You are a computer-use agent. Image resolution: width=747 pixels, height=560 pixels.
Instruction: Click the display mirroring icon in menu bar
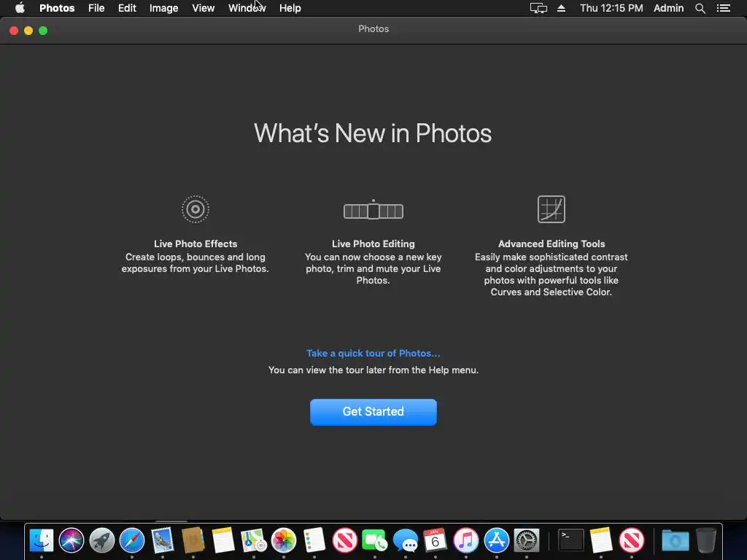538,8
